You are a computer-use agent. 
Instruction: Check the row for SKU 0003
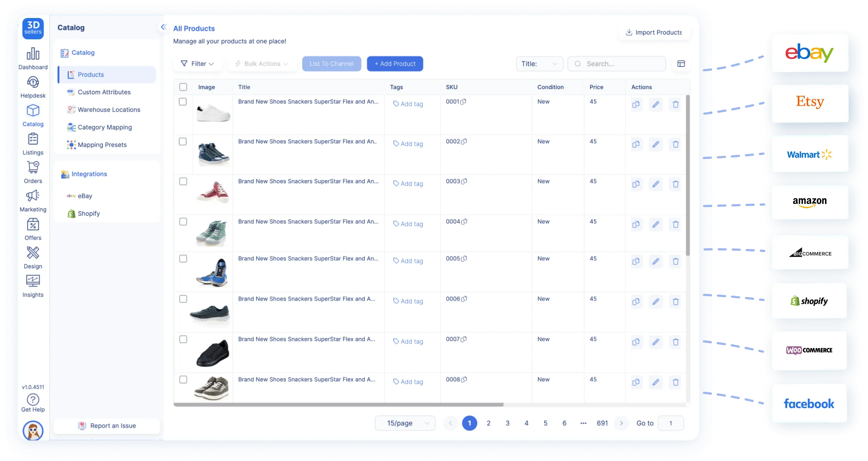tap(183, 181)
